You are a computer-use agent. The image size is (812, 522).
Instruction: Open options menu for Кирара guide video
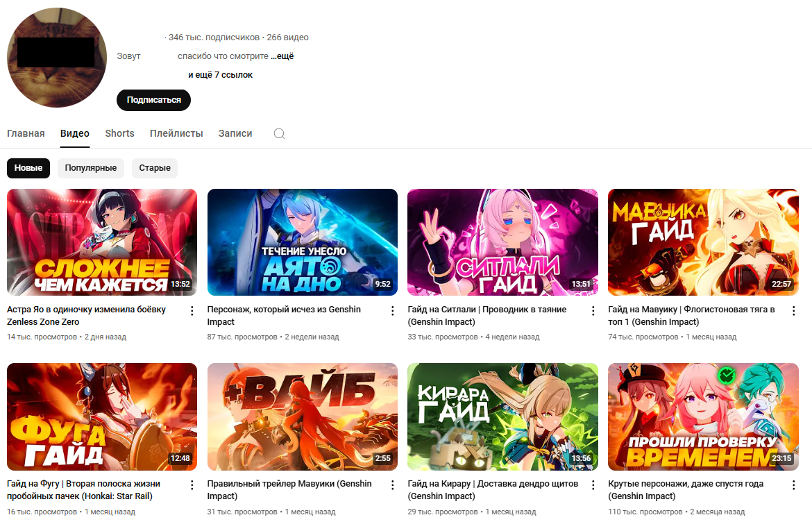(x=593, y=485)
